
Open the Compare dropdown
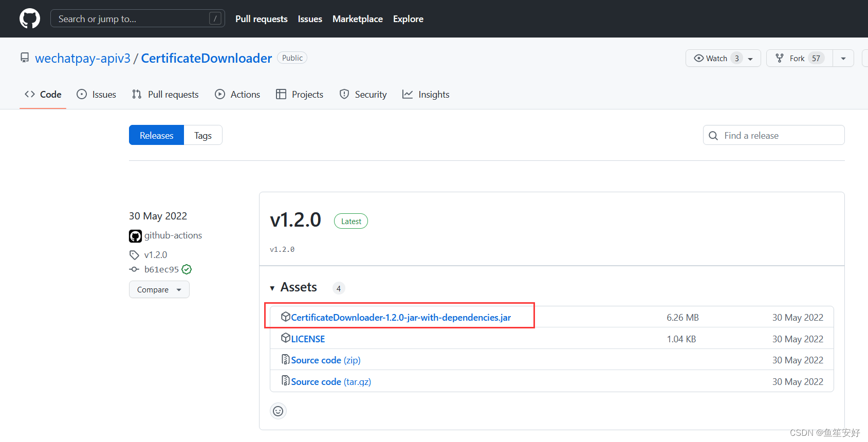coord(159,289)
